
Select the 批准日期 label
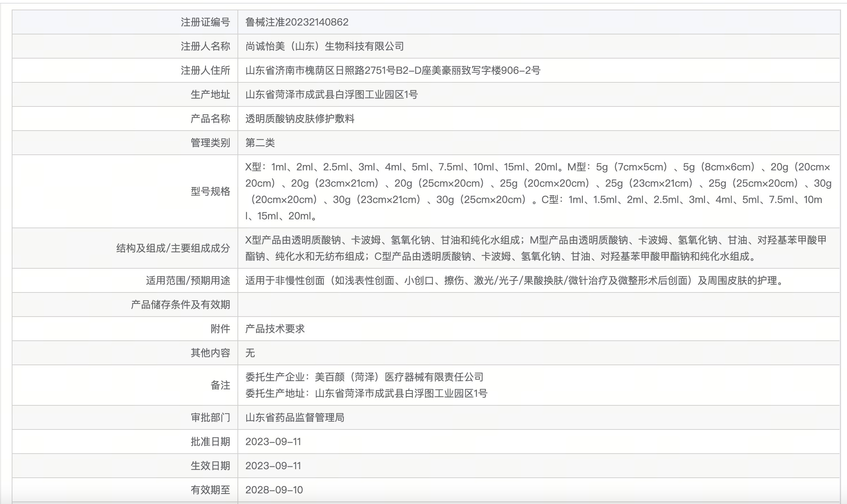[x=211, y=442]
